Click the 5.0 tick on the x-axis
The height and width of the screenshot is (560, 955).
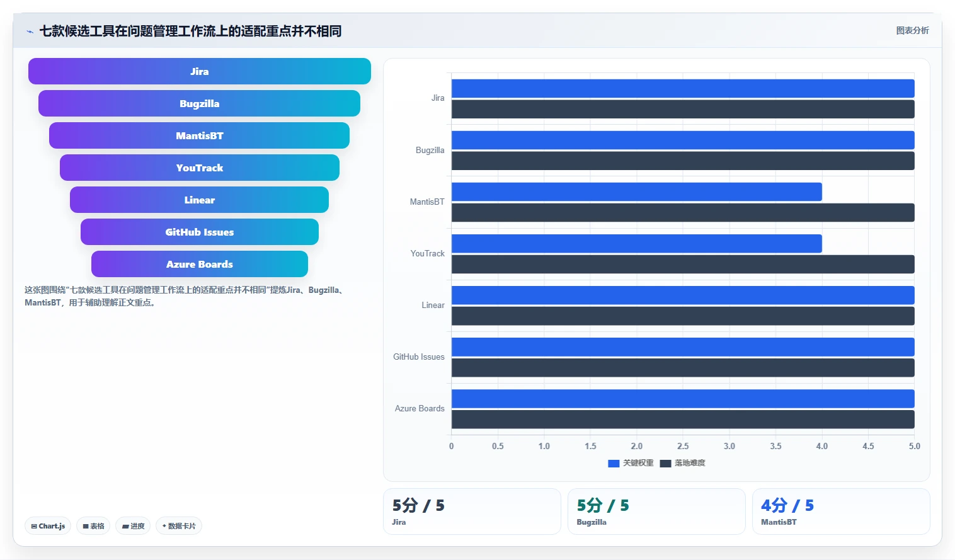915,446
